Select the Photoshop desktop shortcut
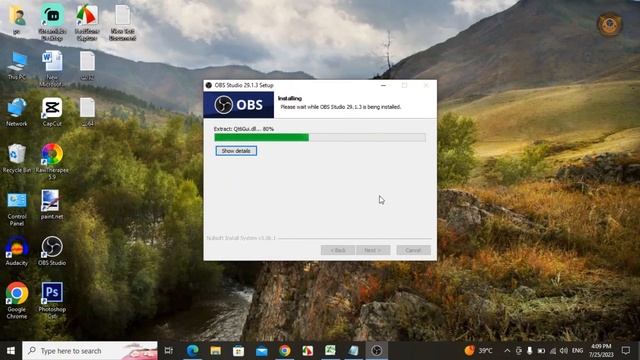This screenshot has width=640, height=360. tap(52, 300)
